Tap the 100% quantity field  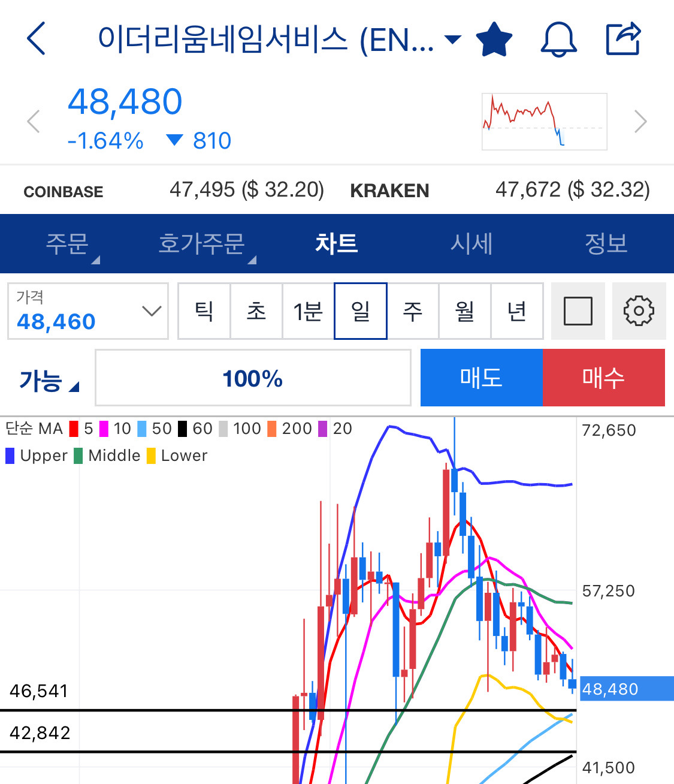click(253, 378)
